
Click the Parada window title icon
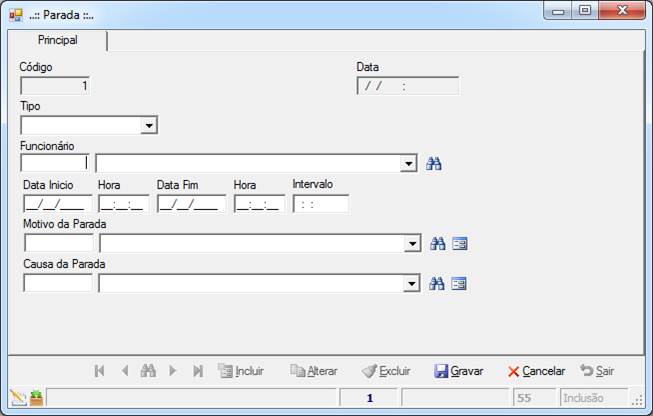coord(16,15)
